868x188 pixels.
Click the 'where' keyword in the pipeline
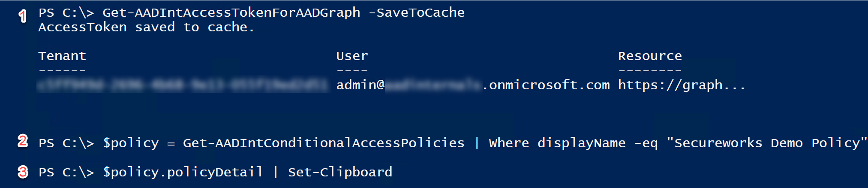point(509,143)
